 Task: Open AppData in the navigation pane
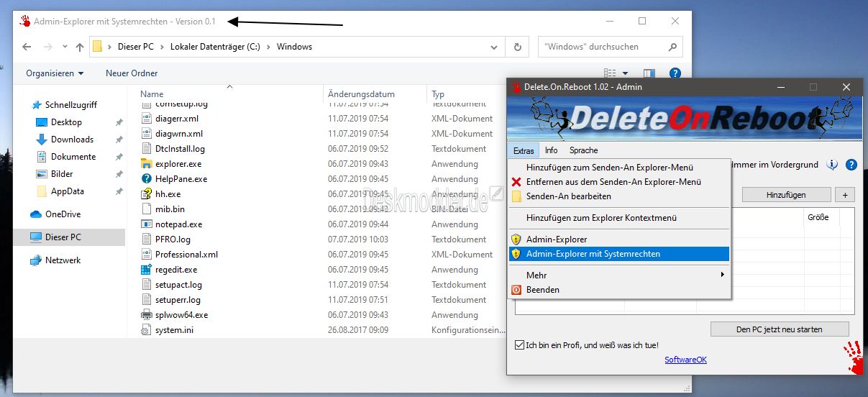coord(68,191)
